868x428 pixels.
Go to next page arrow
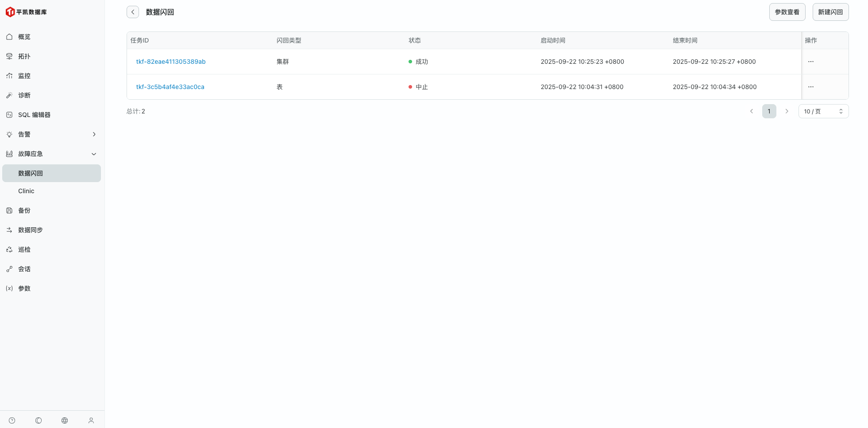click(x=787, y=111)
